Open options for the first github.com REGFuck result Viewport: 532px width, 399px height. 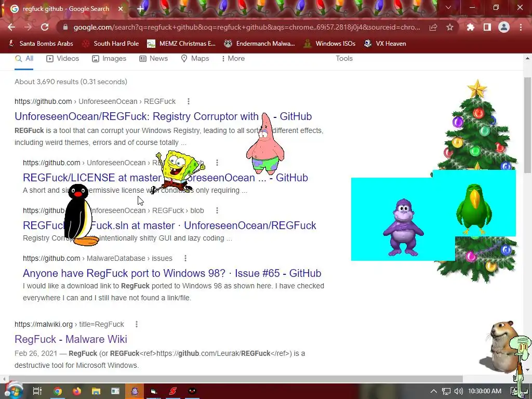tap(189, 101)
